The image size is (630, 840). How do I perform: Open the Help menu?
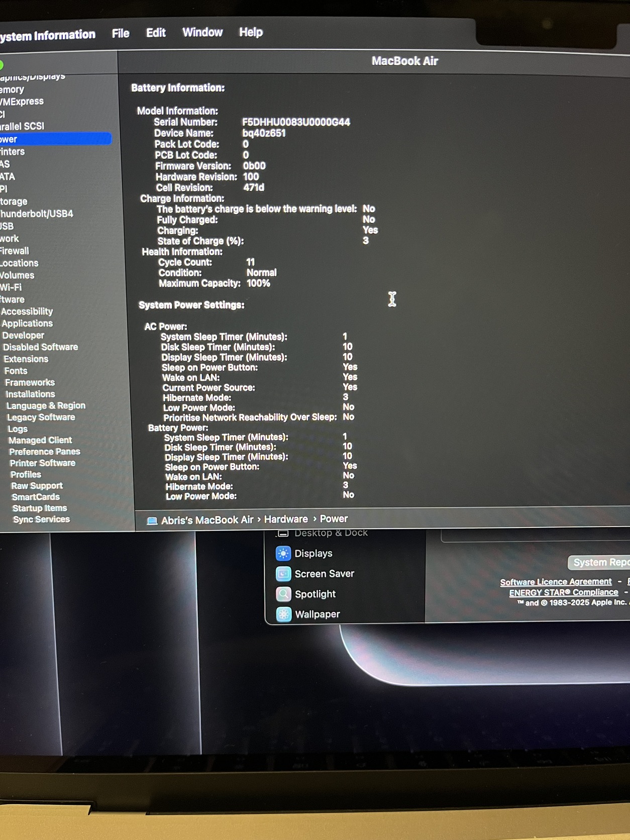coord(251,32)
